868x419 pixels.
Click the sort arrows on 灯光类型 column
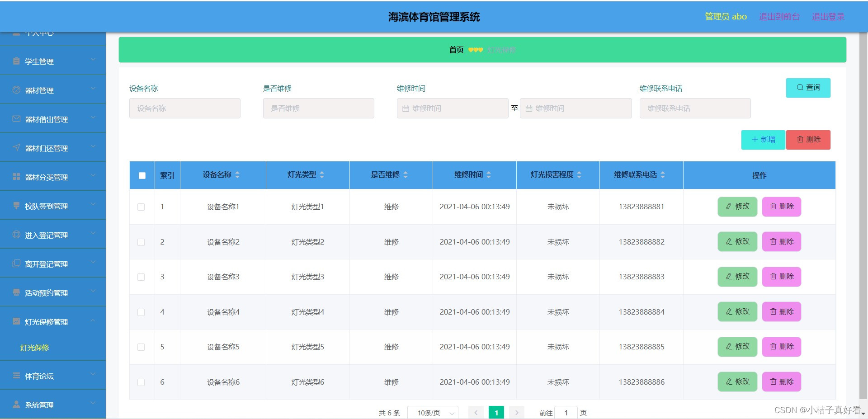tap(322, 175)
